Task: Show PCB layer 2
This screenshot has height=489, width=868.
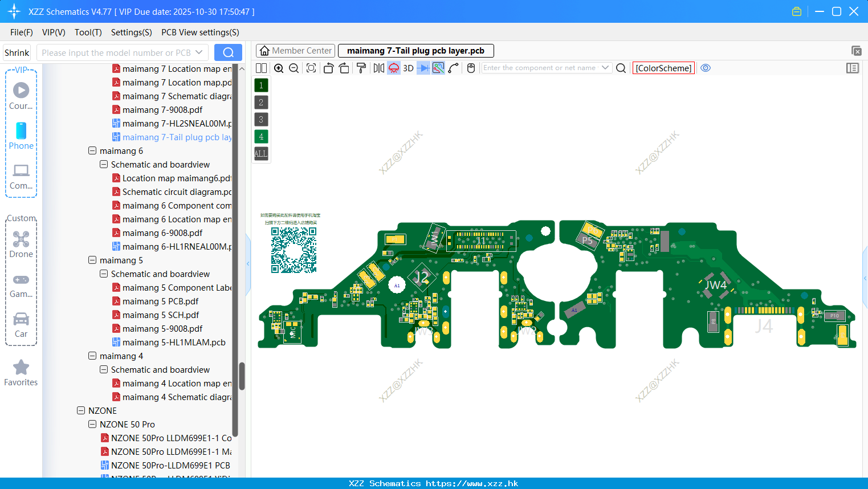Action: (261, 103)
